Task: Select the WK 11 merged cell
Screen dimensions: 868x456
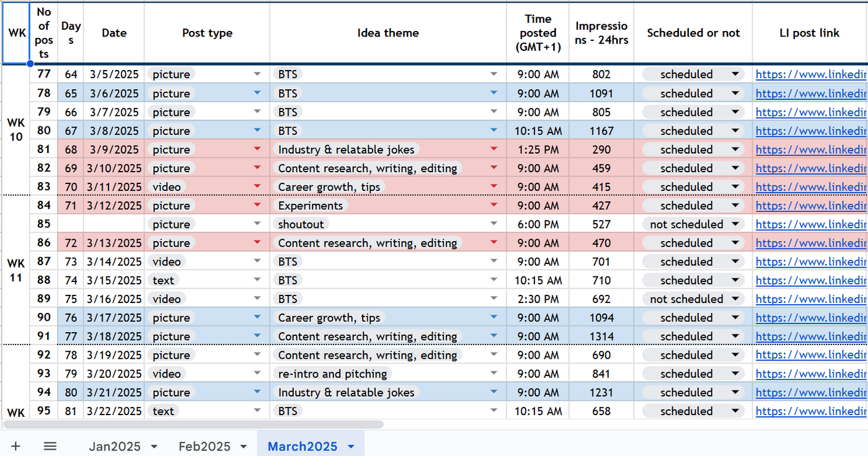Action: [16, 271]
